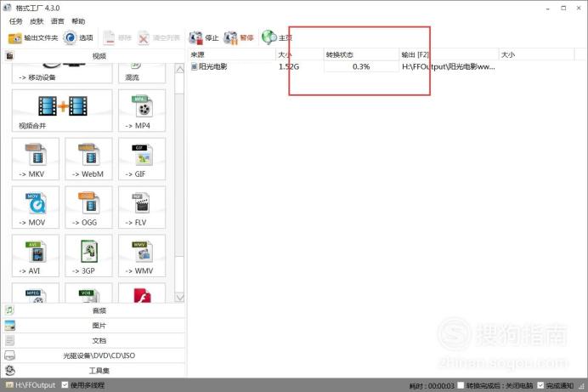This screenshot has width=588, height=392.
Task: Select the -> MP4 conversion icon
Action: coord(142,111)
